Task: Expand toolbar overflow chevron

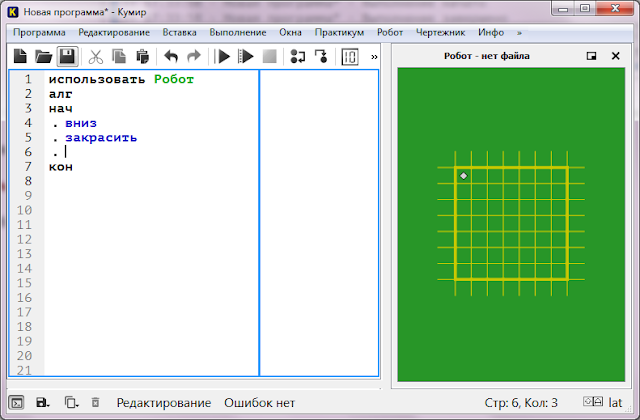Action: [374, 57]
